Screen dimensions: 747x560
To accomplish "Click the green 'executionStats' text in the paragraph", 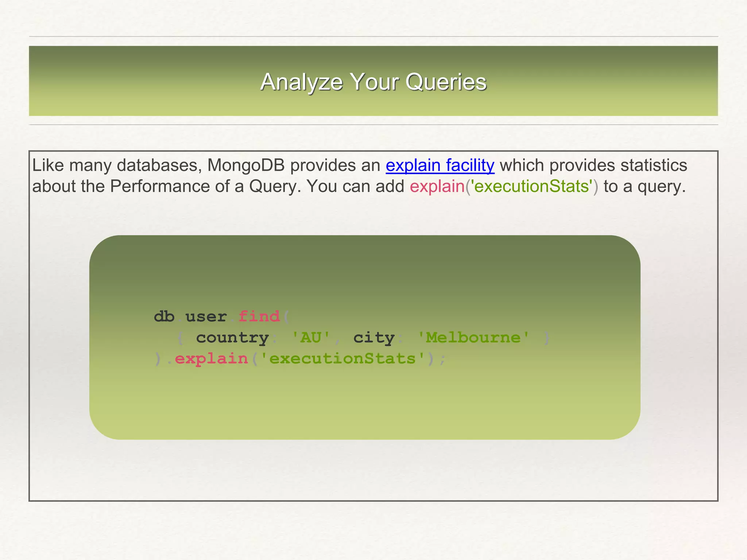I will (x=531, y=186).
